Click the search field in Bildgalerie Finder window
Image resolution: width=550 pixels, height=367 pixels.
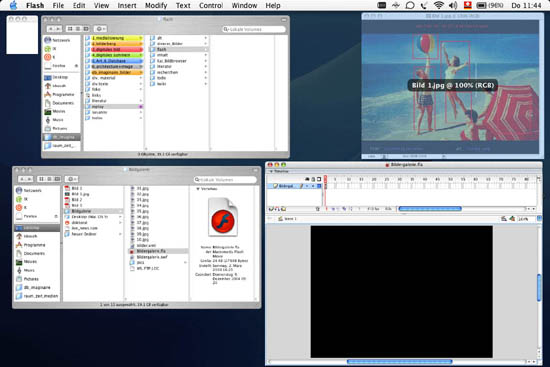click(225, 180)
